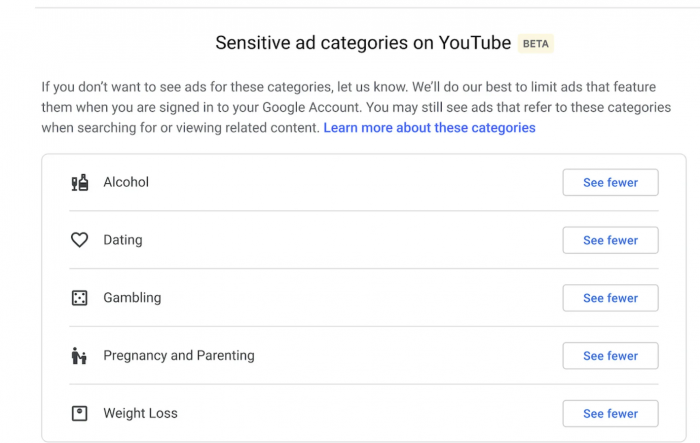See fewer Weight Loss ads

click(610, 413)
